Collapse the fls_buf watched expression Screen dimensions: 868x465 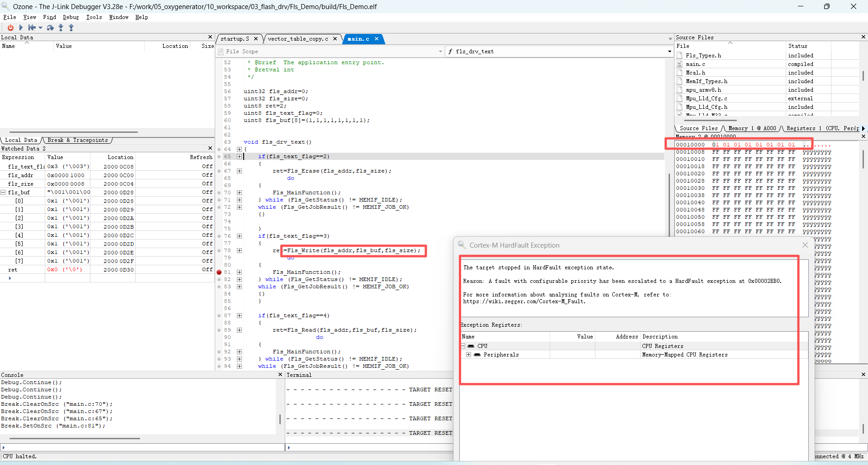(3, 193)
